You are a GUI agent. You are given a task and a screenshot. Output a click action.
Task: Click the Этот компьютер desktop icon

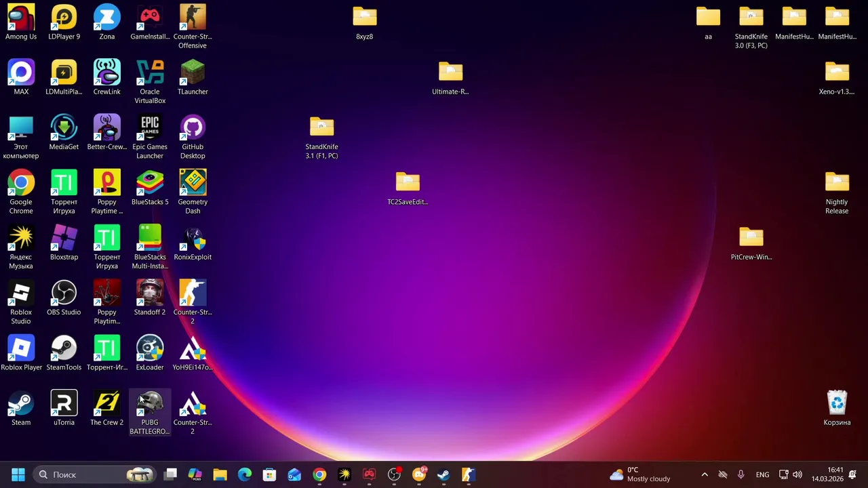pos(21,138)
